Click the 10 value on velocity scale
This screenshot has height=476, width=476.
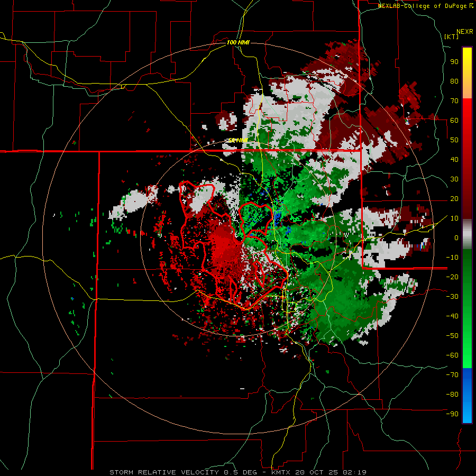pyautogui.click(x=454, y=218)
